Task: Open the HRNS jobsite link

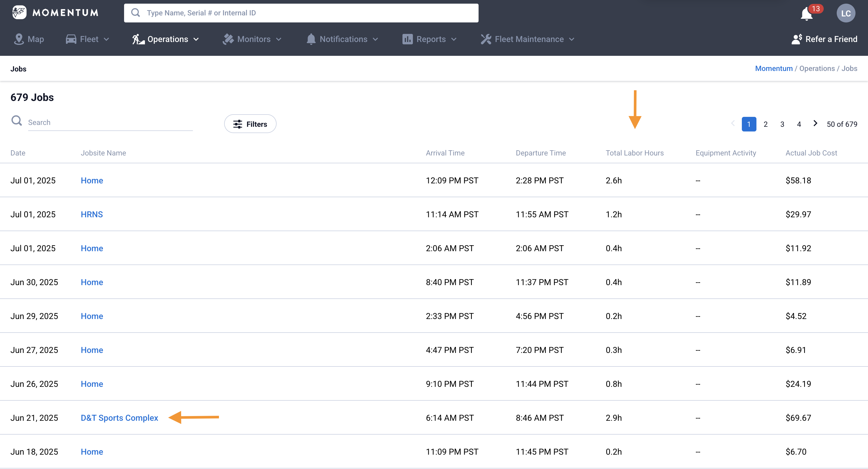Action: coord(92,214)
